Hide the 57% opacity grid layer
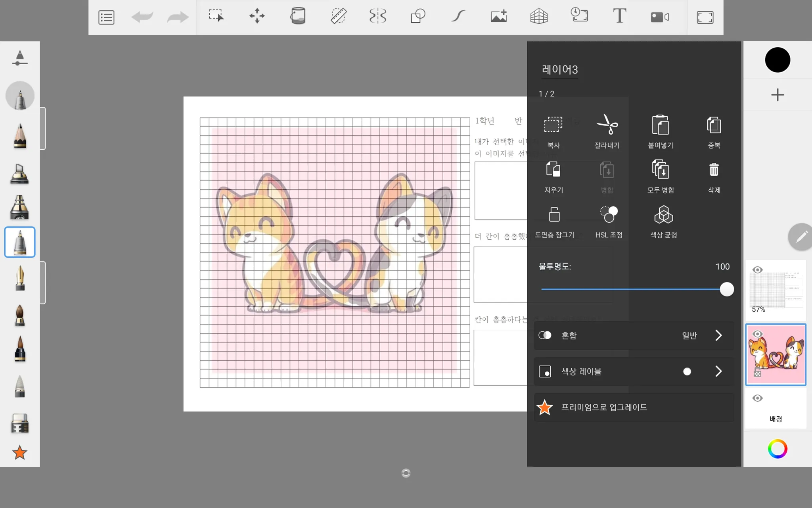Image resolution: width=812 pixels, height=508 pixels. click(x=757, y=270)
